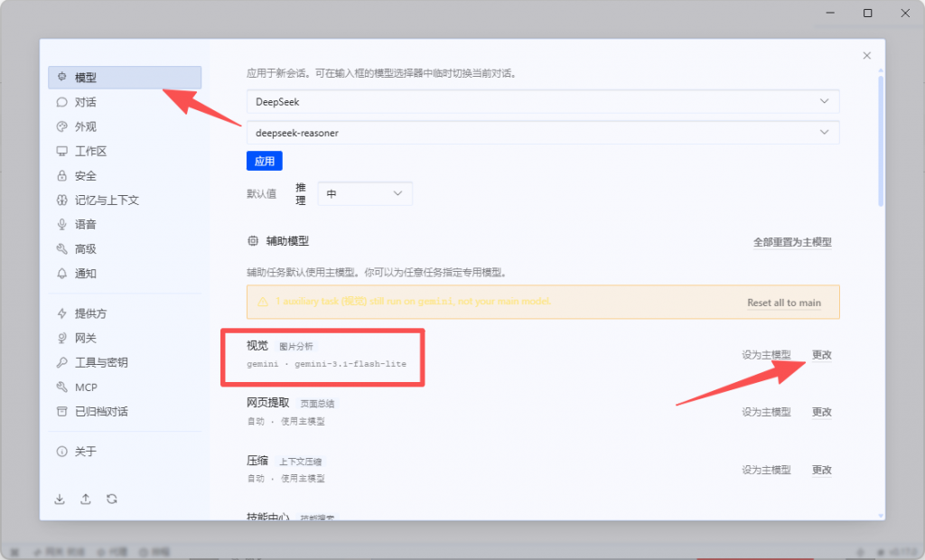Image resolution: width=925 pixels, height=560 pixels.
Task: Click the scrollbar down arrow in settings panel
Action: coord(881,516)
